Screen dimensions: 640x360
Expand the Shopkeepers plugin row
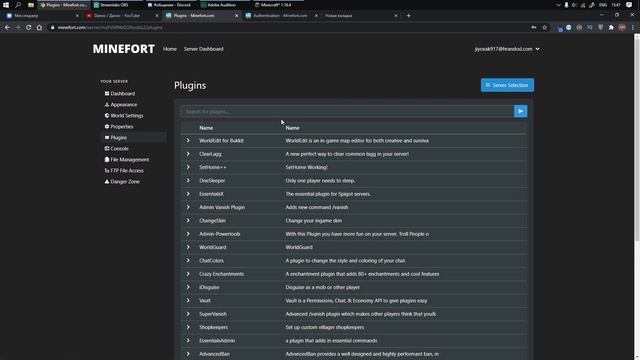(188, 327)
